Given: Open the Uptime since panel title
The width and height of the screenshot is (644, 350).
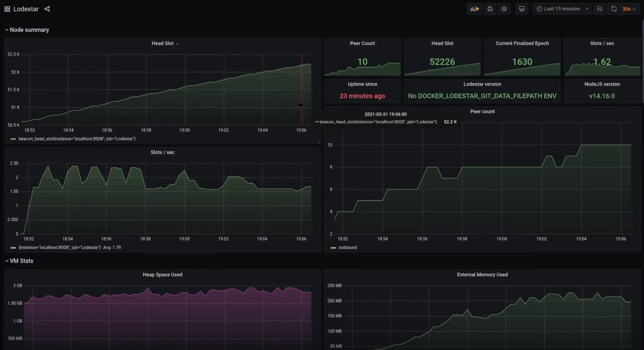Looking at the screenshot, I should (x=362, y=84).
